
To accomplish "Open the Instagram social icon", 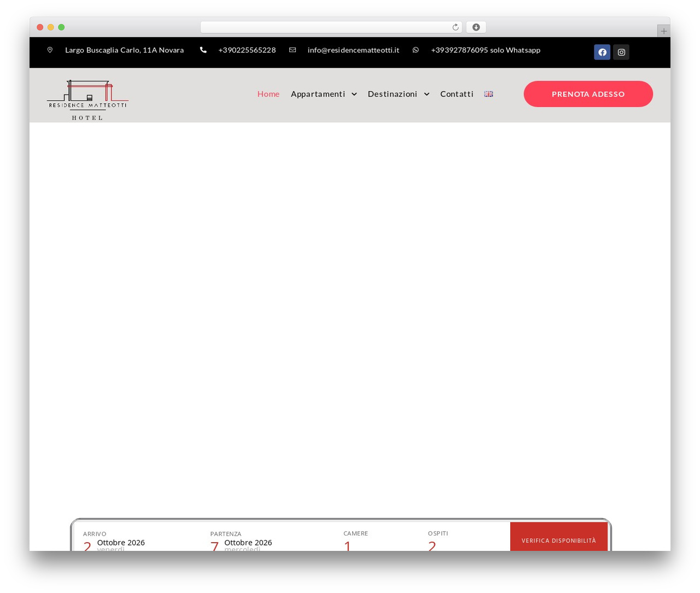I will tap(621, 52).
